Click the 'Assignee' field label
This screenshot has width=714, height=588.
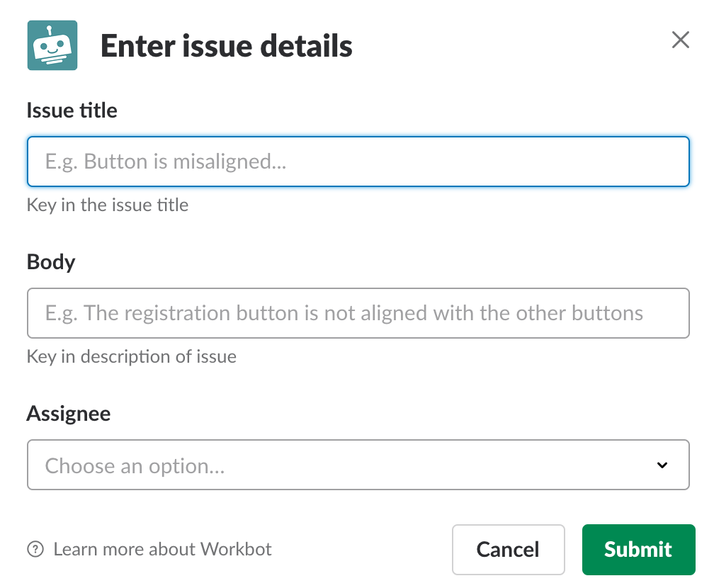tap(69, 414)
